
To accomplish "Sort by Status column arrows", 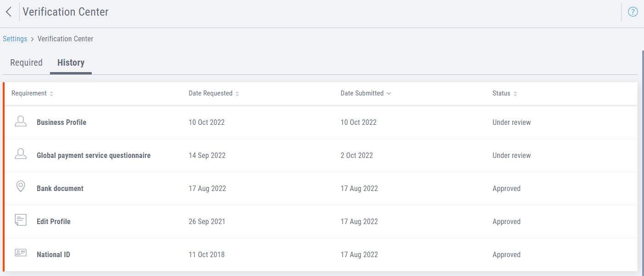I will click(x=515, y=94).
